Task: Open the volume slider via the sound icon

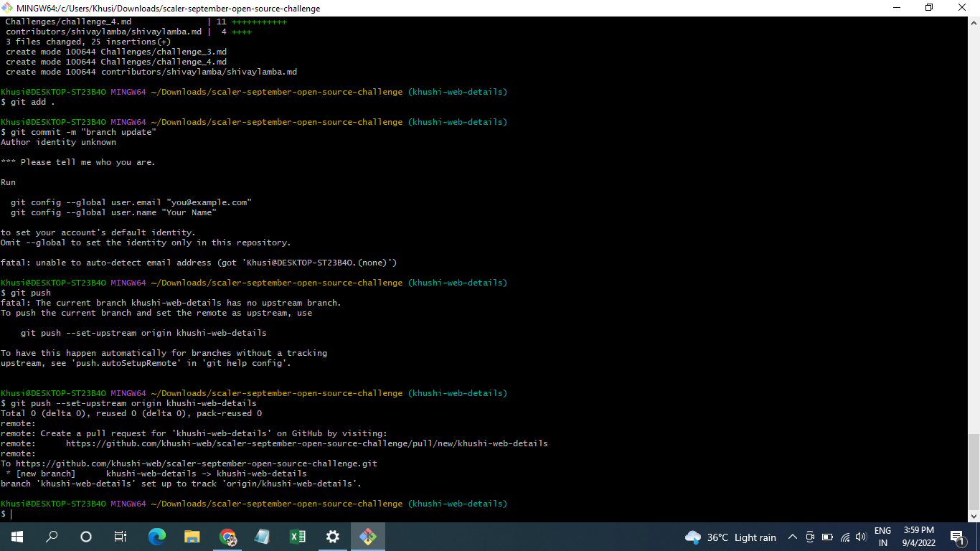Action: click(860, 537)
